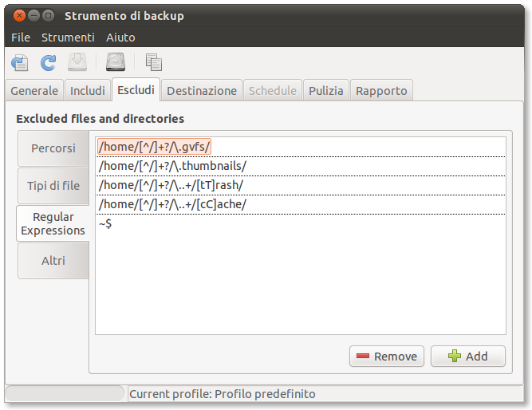Select the Percorsi side tab
Viewport: 532px width, 410px height.
pyautogui.click(x=53, y=148)
